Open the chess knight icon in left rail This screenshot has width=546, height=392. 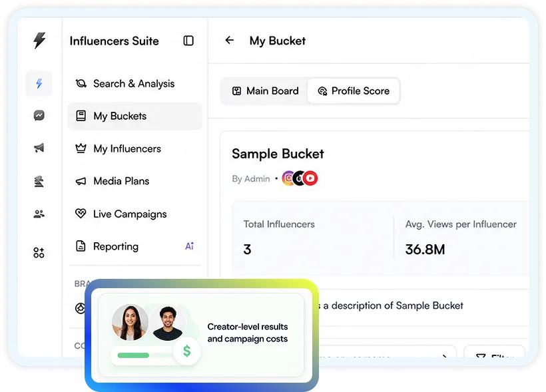39,181
